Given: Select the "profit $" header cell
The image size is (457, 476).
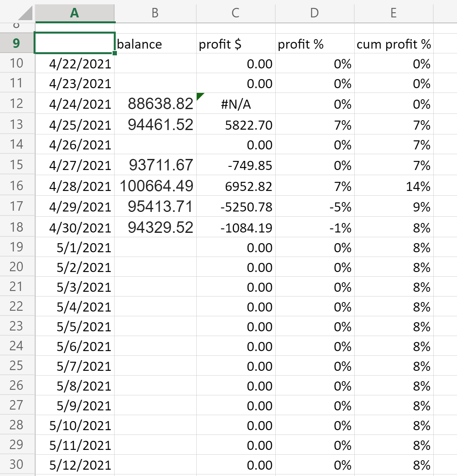Looking at the screenshot, I should click(236, 44).
